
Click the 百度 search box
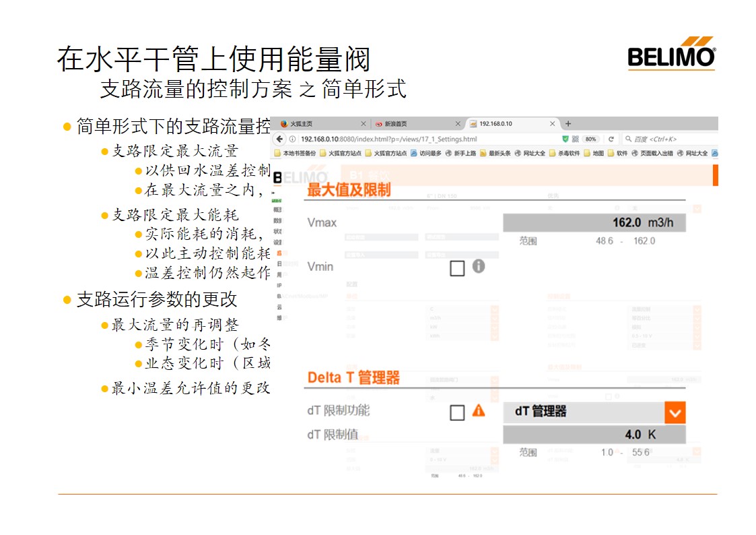click(666, 139)
